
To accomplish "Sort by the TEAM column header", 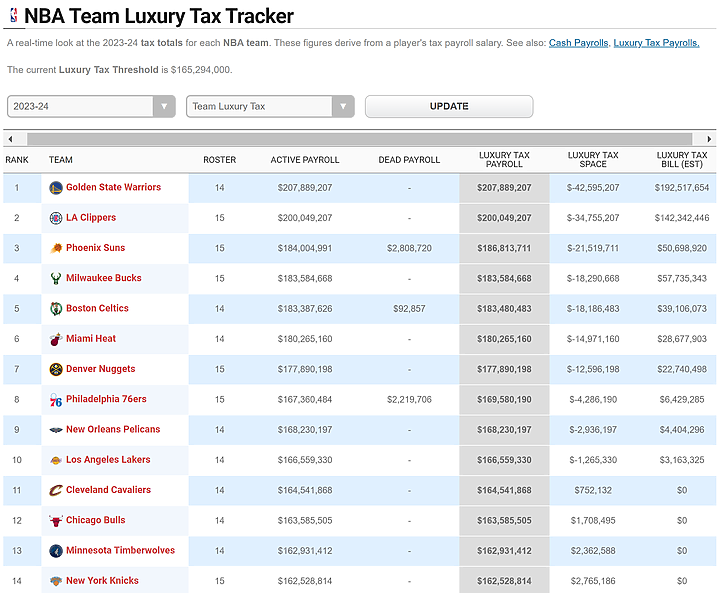I will [x=61, y=160].
